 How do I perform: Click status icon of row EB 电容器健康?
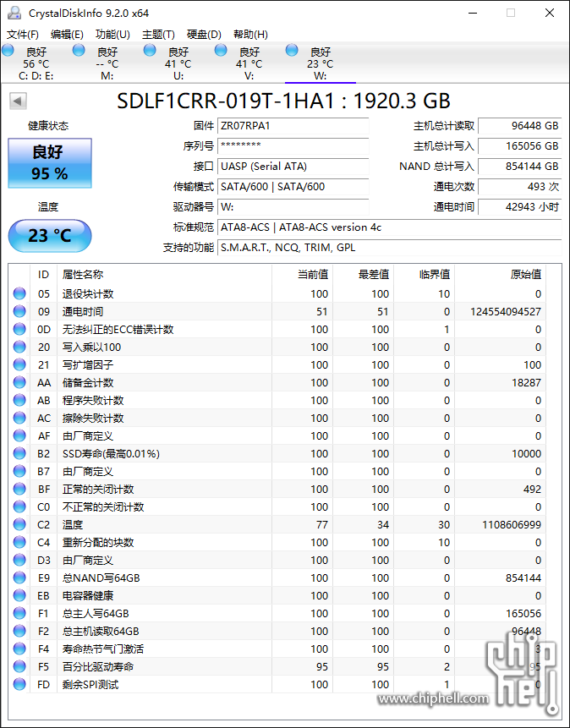(19, 595)
